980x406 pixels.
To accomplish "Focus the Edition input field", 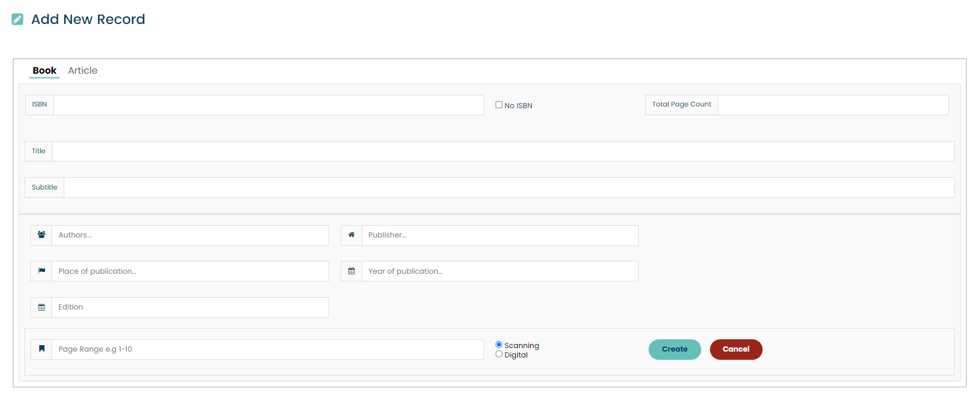I will tap(190, 307).
